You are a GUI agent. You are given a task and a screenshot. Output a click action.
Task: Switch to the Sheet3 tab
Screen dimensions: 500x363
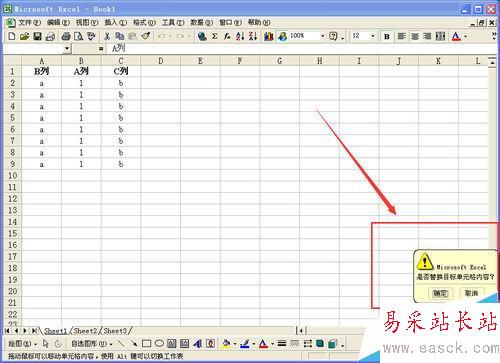tap(115, 331)
